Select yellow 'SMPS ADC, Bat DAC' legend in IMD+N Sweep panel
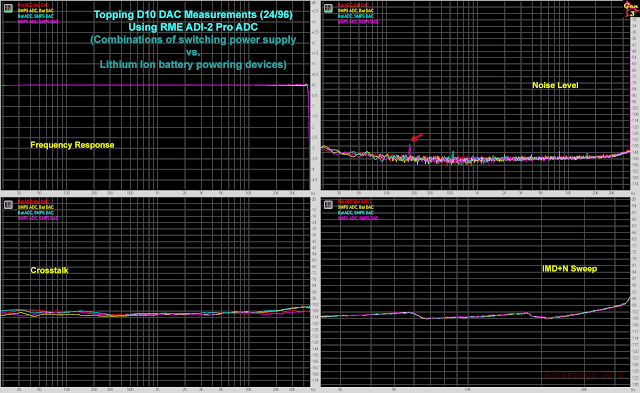 pyautogui.click(x=356, y=207)
